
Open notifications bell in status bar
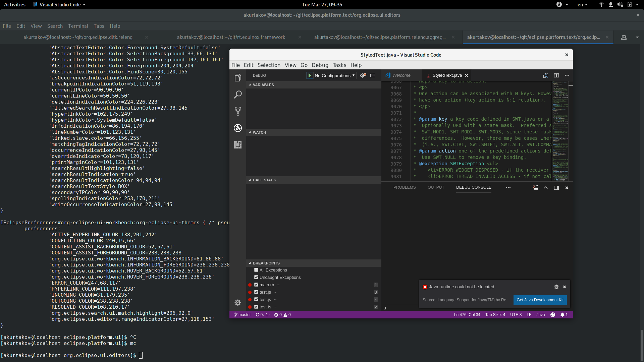pyautogui.click(x=564, y=315)
